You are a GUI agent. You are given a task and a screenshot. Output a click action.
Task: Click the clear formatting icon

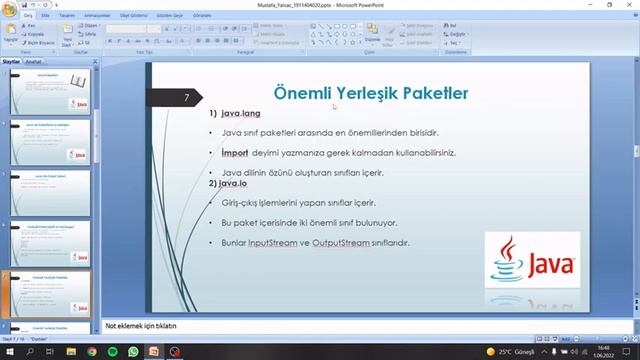coord(185,29)
